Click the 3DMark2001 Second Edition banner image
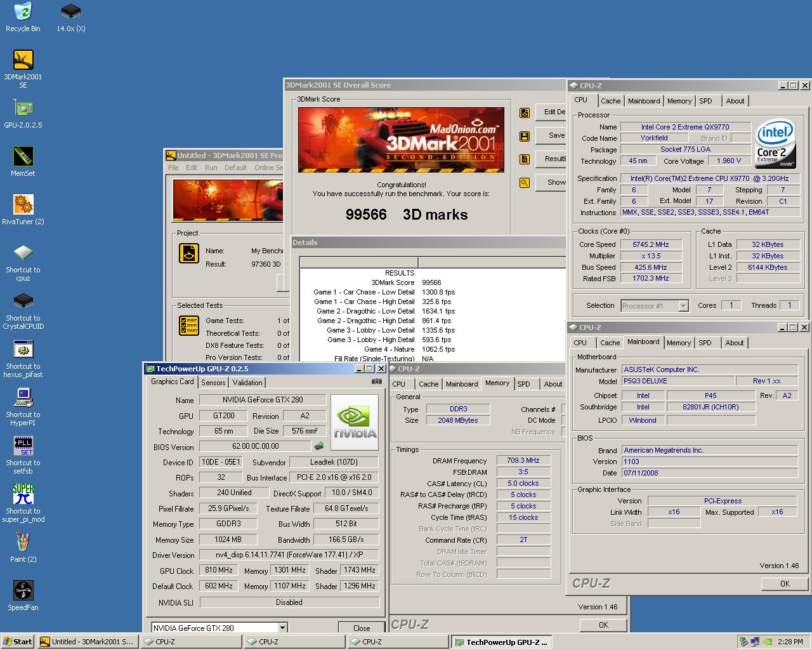 [401, 140]
